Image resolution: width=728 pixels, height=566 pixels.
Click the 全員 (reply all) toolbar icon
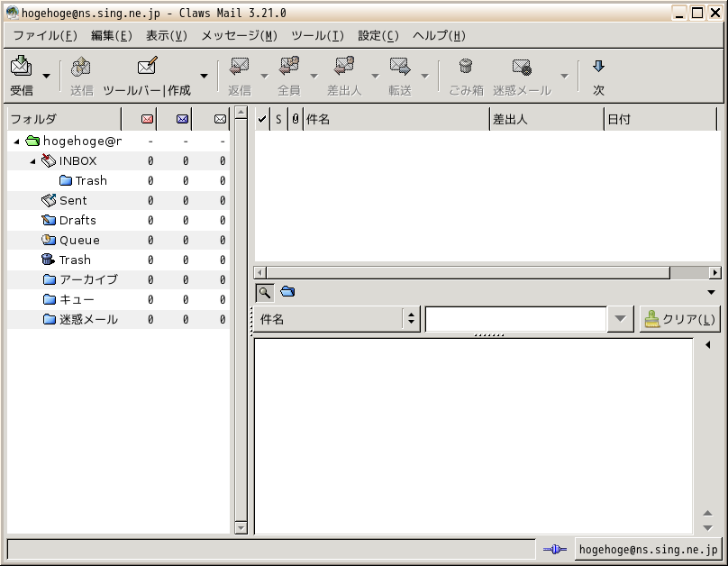click(289, 66)
